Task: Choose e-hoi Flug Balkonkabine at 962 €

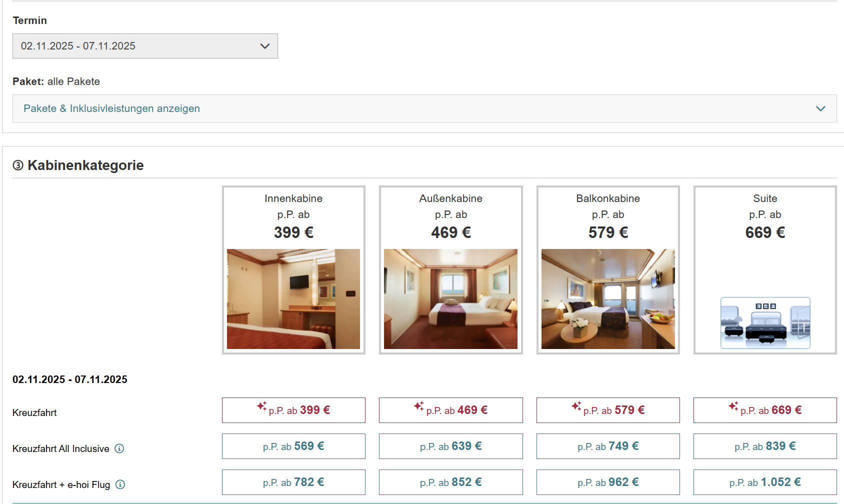Action: point(608,482)
